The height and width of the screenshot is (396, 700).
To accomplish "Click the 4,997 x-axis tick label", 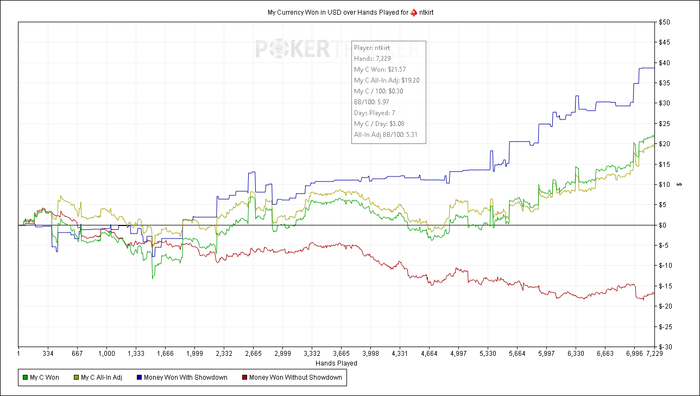I will [x=458, y=354].
